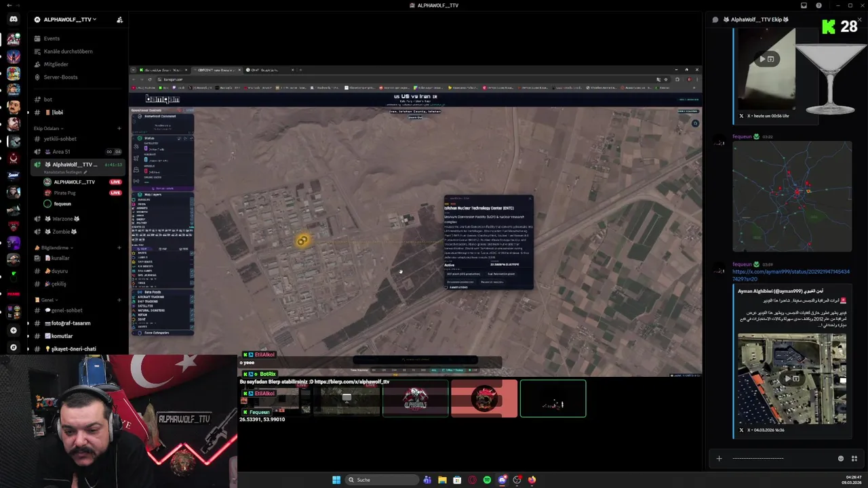Click the plus attachment button in the chat box

point(719,458)
